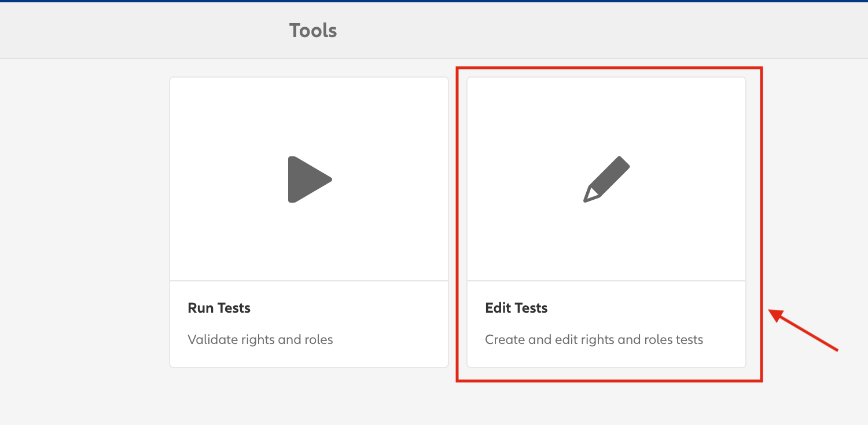
Task: Open the Edit Tests title link
Action: click(x=516, y=308)
